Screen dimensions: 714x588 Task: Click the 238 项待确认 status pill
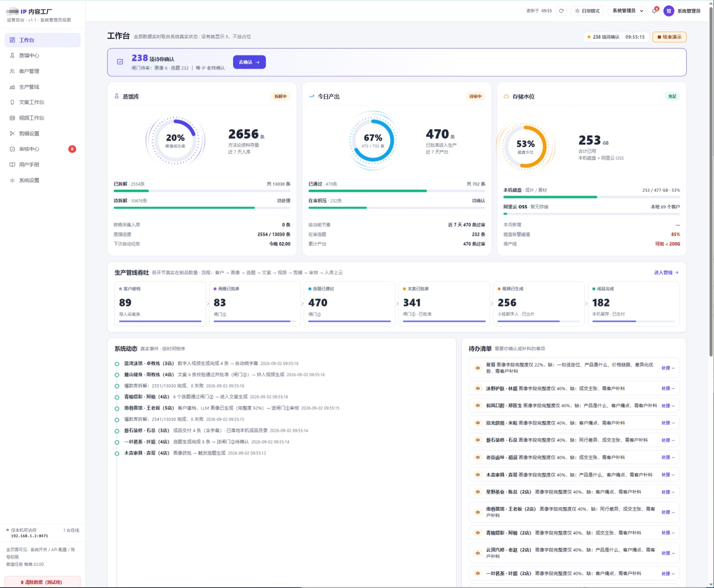click(x=616, y=37)
